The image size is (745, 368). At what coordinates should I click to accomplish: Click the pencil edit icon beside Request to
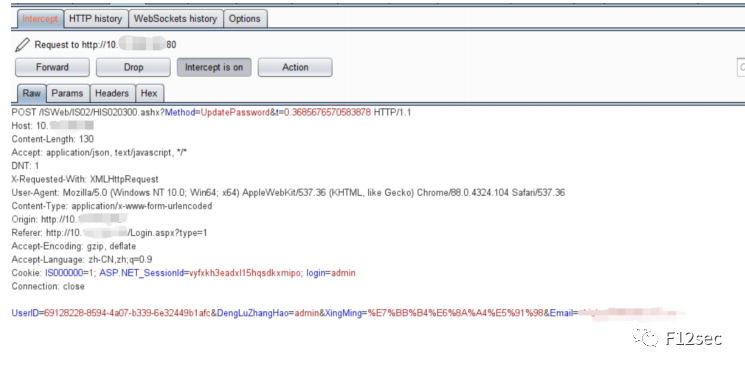[22, 45]
